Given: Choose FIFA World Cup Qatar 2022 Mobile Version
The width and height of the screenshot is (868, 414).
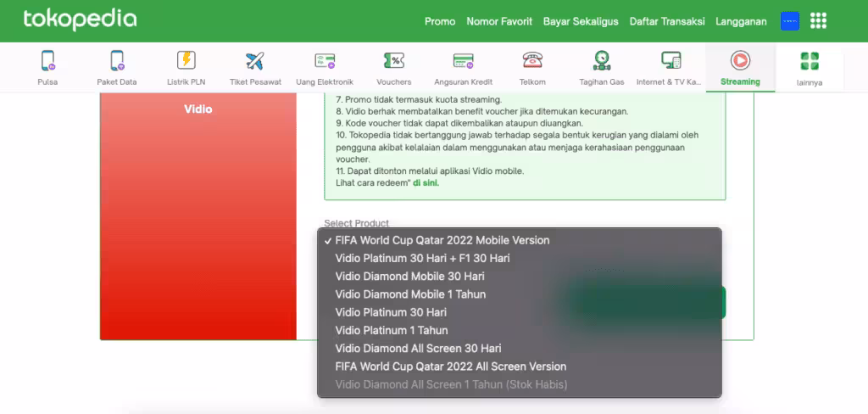Looking at the screenshot, I should tap(520, 241).
